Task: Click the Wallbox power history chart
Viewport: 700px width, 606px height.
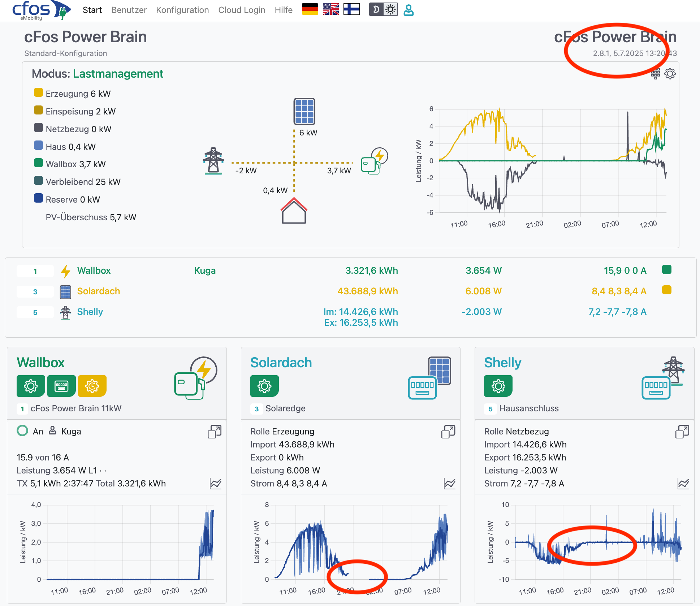Action: pos(117,548)
